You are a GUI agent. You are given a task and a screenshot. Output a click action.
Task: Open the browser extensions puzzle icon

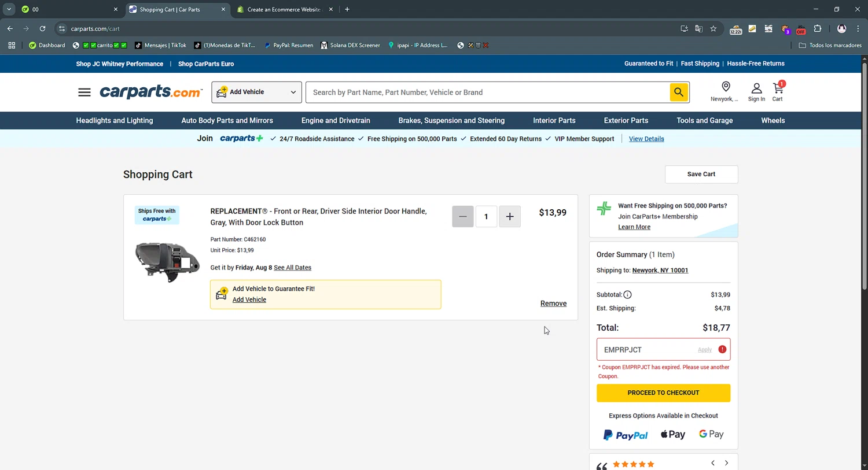pos(818,28)
